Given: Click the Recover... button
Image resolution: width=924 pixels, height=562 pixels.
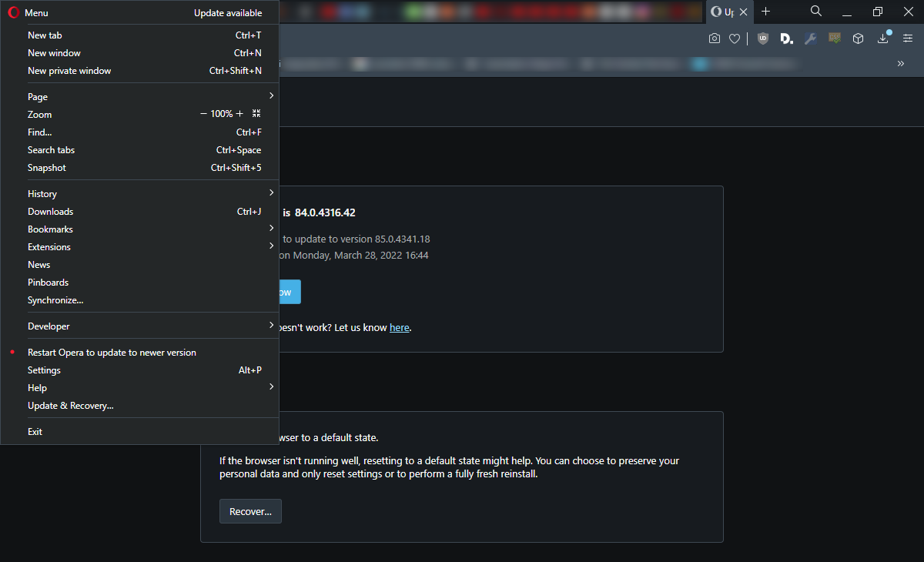Looking at the screenshot, I should point(250,511).
